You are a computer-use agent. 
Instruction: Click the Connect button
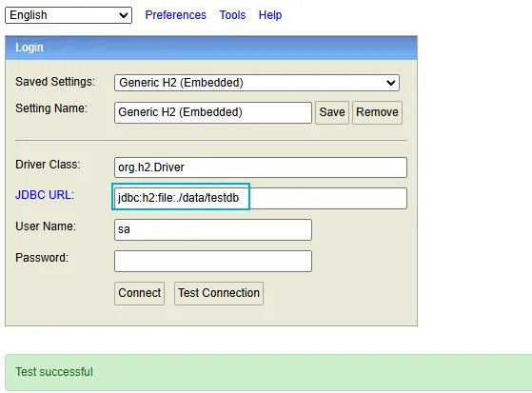140,293
